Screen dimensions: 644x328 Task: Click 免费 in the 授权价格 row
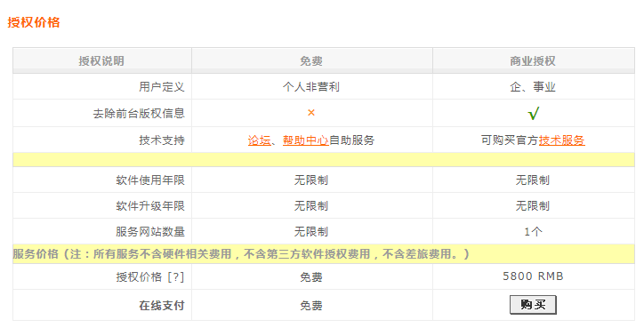[x=311, y=277]
